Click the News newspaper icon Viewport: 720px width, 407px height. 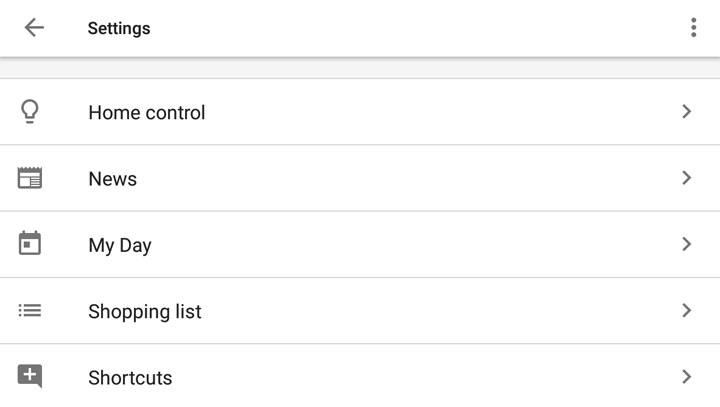tap(30, 178)
